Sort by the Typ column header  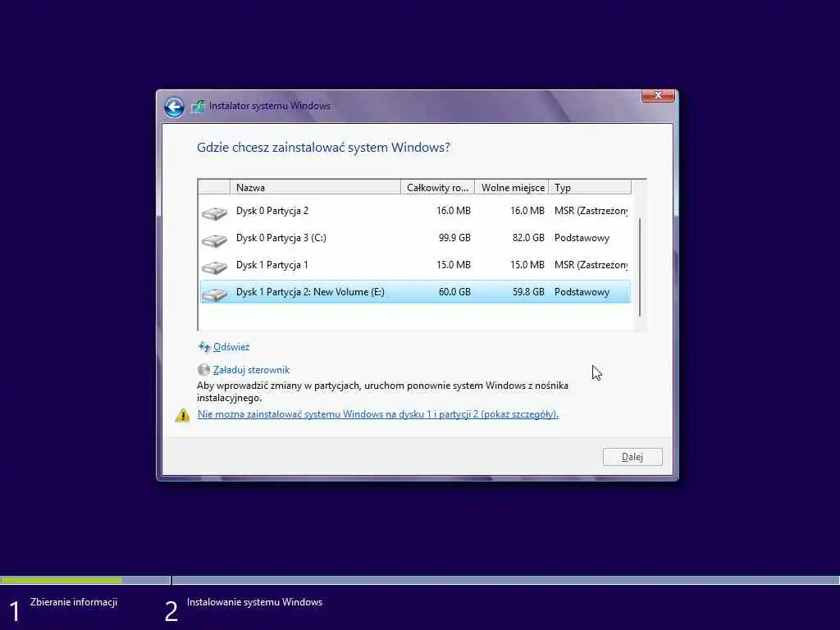tap(590, 188)
